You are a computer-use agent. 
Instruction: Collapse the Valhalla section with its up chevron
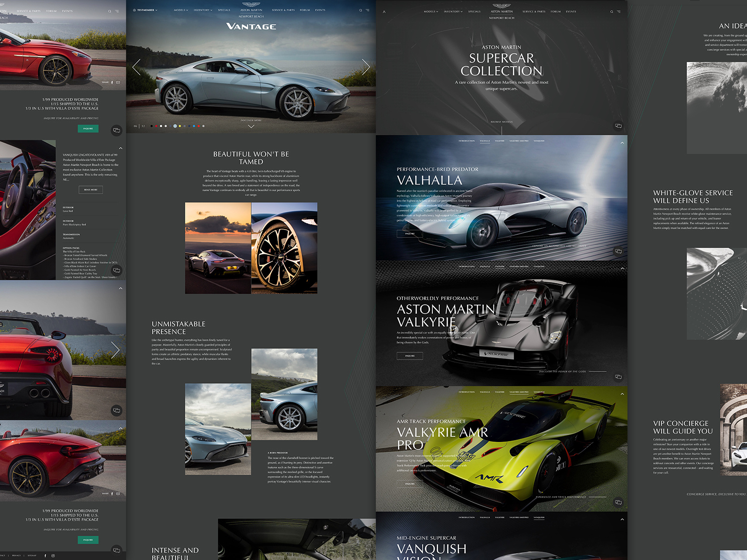pyautogui.click(x=622, y=143)
